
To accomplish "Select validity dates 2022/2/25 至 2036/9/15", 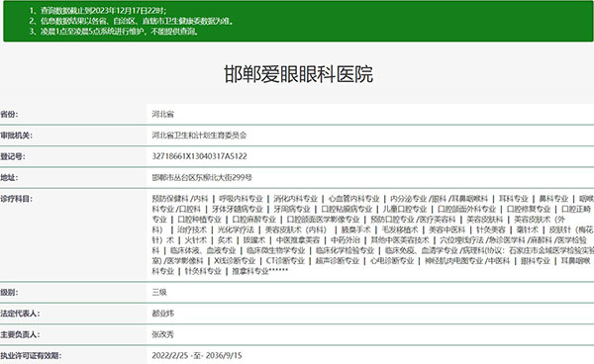I will [197, 356].
